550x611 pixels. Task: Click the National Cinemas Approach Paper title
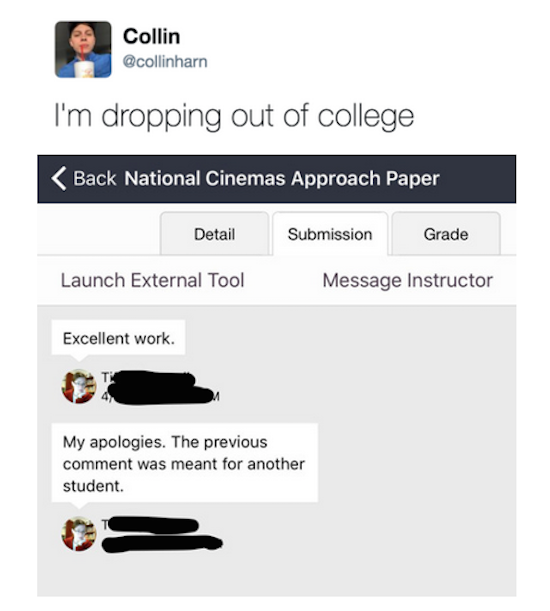click(282, 179)
